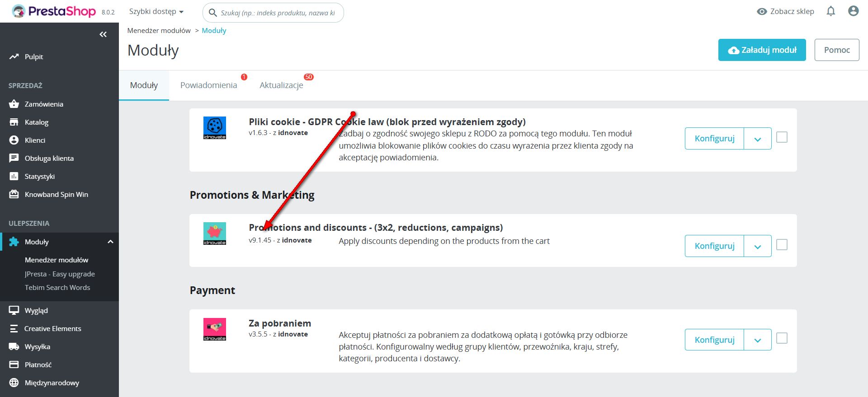Click the notifications bell icon
This screenshot has width=868, height=397.
click(830, 11)
